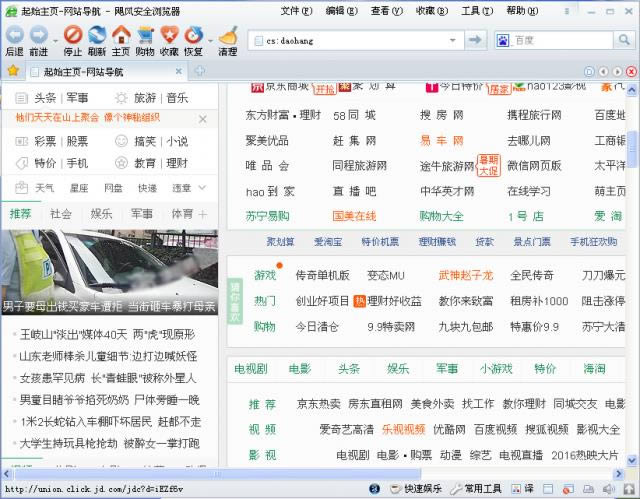The image size is (640, 499).
Task: Select the 电视剧 category tab
Action: click(x=251, y=369)
